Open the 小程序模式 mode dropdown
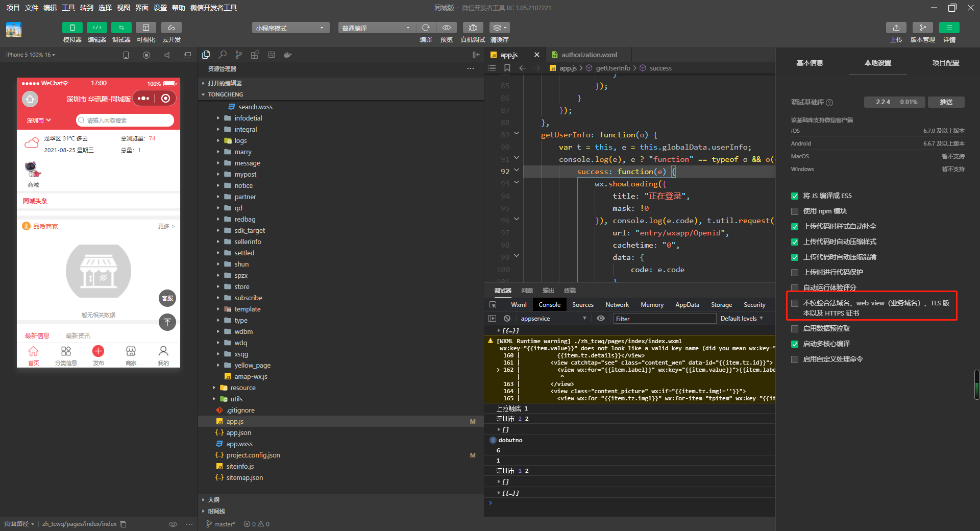Image resolution: width=980 pixels, height=531 pixels. point(290,28)
